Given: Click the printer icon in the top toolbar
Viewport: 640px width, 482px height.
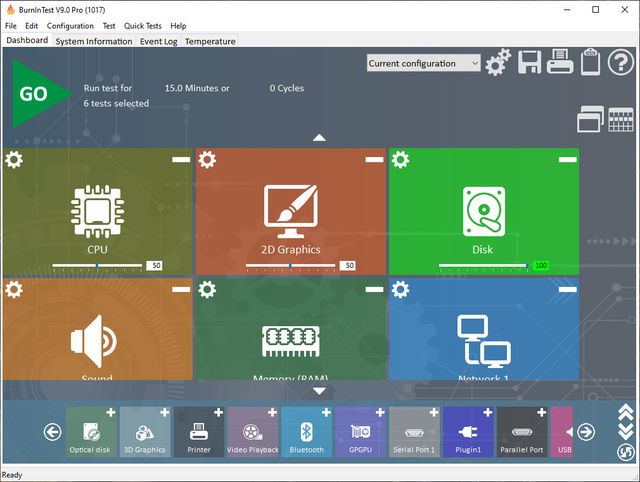Looking at the screenshot, I should click(560, 63).
